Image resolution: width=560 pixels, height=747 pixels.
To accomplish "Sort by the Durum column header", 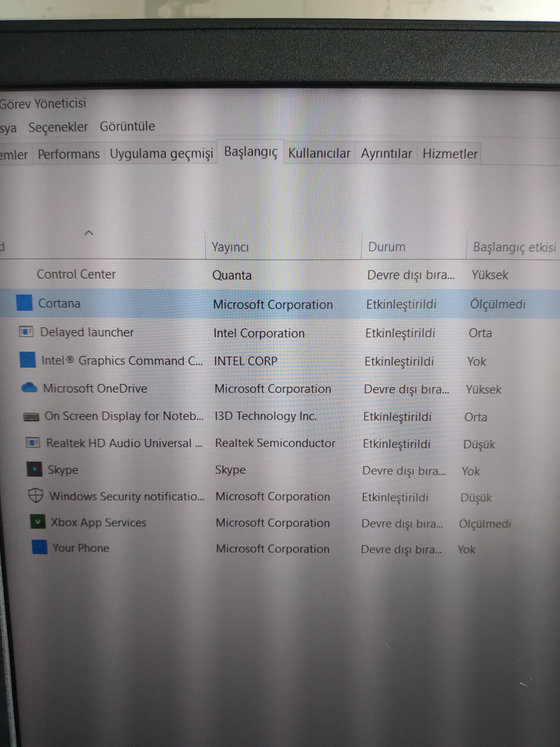I will click(x=386, y=247).
